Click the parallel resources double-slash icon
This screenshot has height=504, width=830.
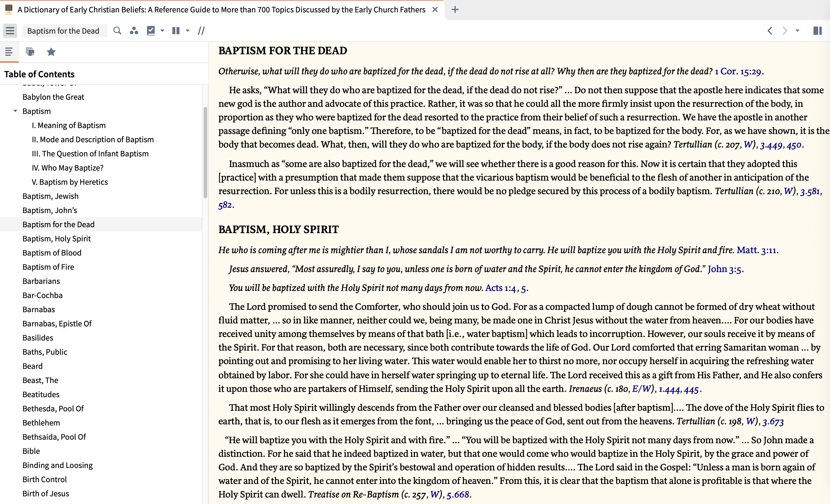click(201, 31)
